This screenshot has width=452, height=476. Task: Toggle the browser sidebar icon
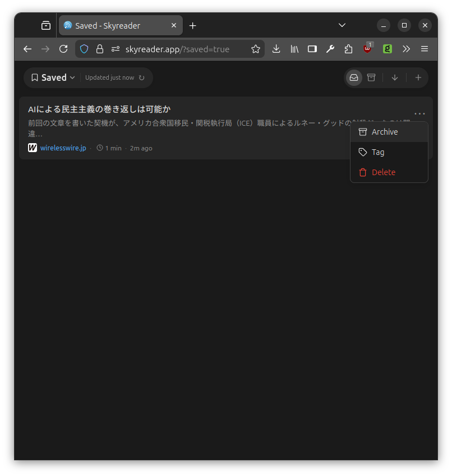pos(312,49)
